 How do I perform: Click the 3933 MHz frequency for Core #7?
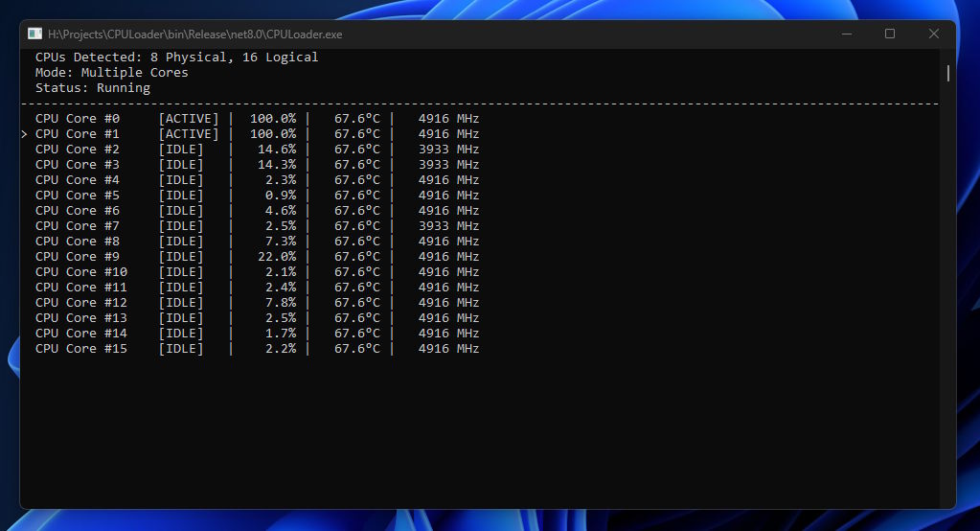click(x=448, y=226)
